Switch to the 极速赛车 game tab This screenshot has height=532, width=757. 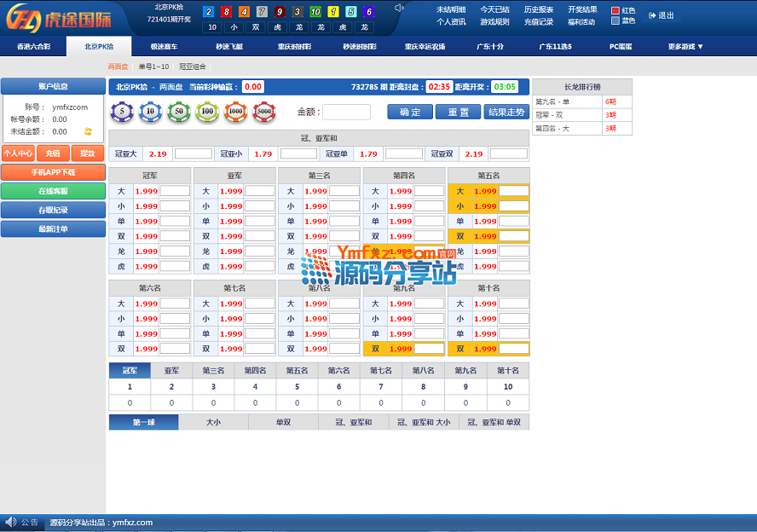click(165, 47)
